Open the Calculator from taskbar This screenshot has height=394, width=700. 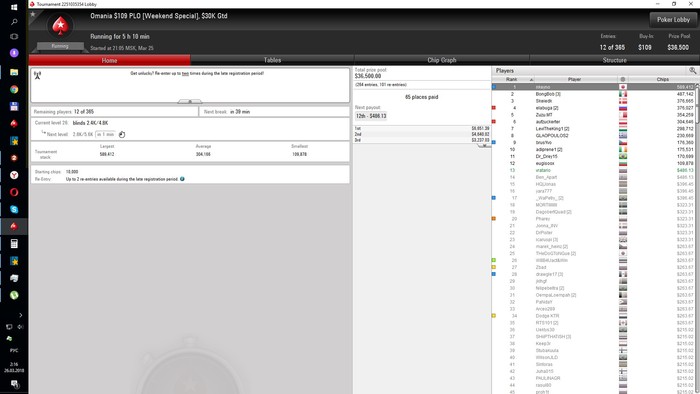(x=14, y=244)
